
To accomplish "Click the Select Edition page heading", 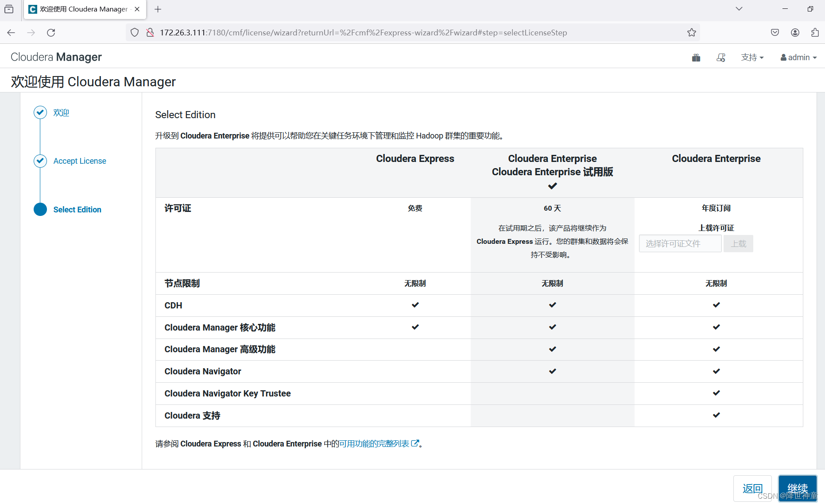I will (x=185, y=115).
